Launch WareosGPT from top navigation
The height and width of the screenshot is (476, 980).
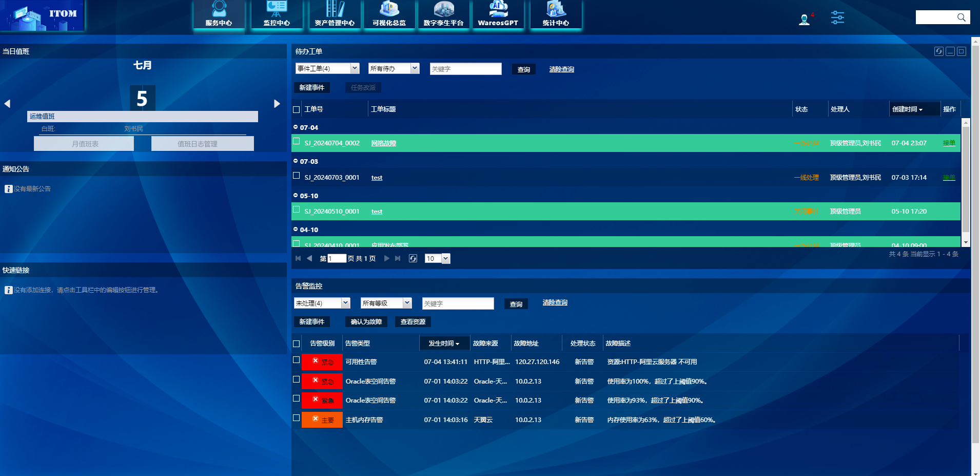(x=498, y=14)
